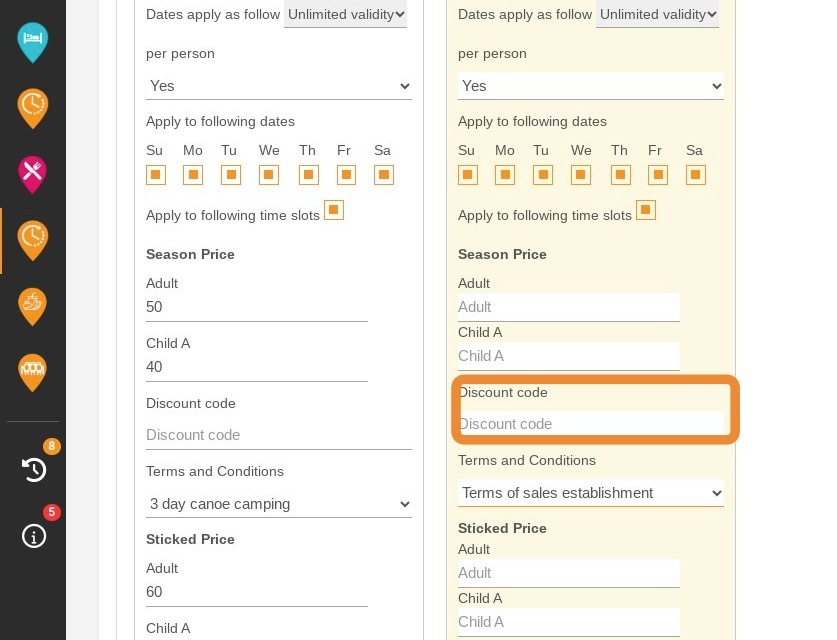Toggle Mo checkbox in left rate panel
Viewport: 837px width, 640px height.
[x=193, y=175]
